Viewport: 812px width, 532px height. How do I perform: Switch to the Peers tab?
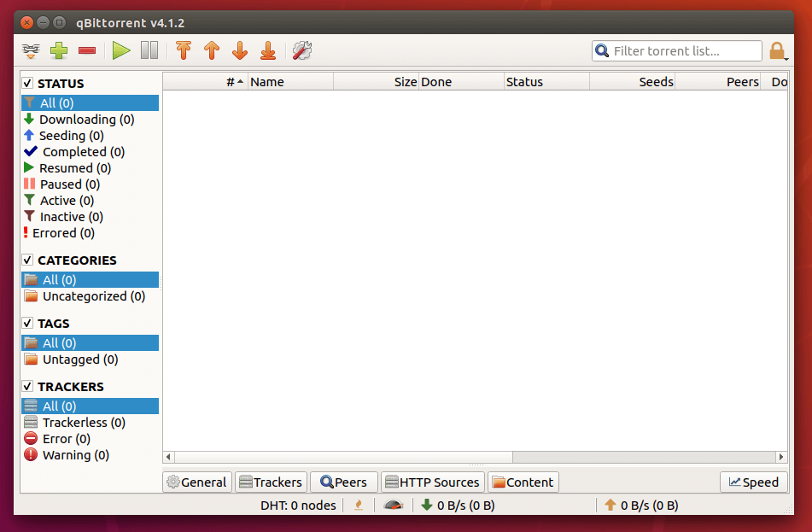pos(344,482)
